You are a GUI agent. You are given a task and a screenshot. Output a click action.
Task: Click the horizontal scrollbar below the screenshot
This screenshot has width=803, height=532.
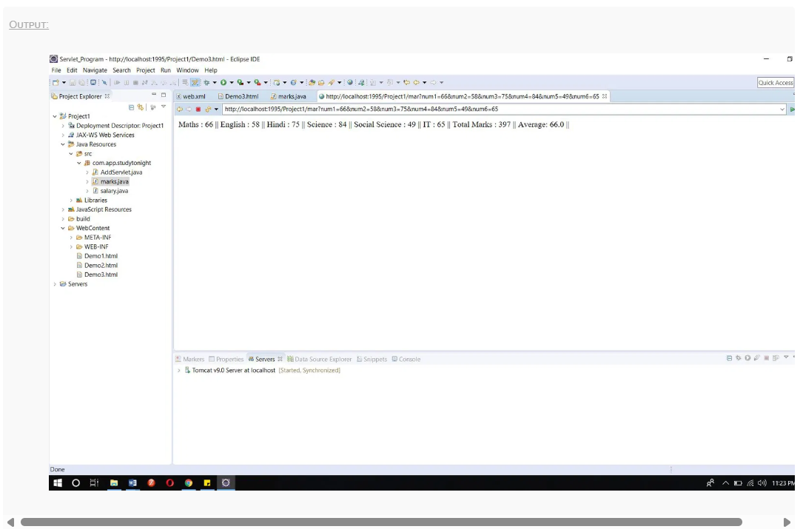[380, 522]
